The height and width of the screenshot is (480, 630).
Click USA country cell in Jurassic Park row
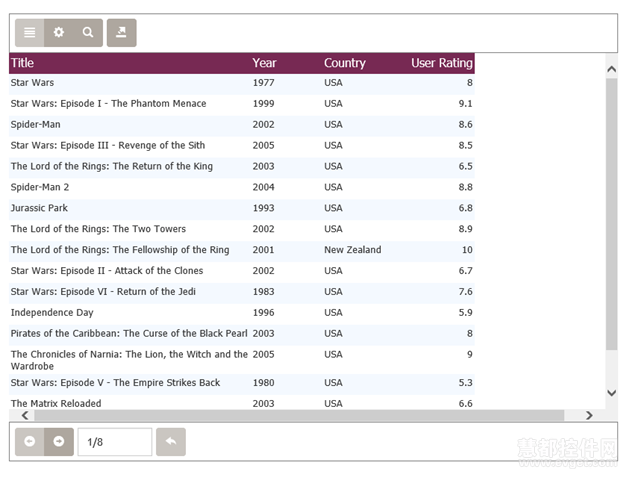pyautogui.click(x=333, y=208)
